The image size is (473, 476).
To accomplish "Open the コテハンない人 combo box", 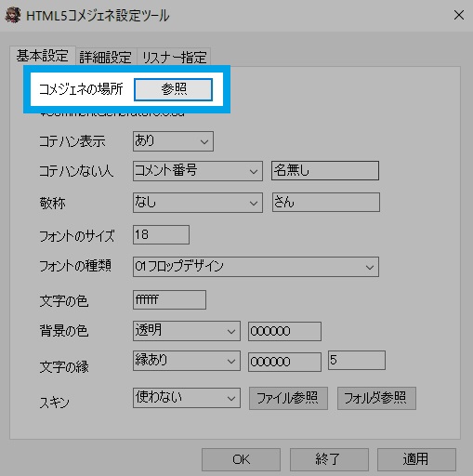I will pyautogui.click(x=198, y=171).
